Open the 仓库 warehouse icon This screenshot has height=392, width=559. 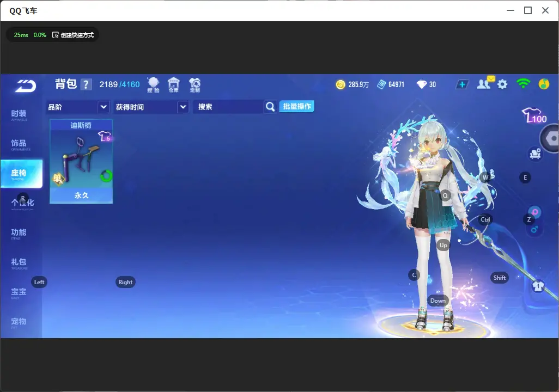coord(174,85)
